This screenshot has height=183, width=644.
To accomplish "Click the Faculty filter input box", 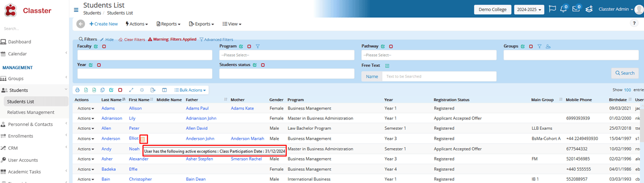I will click(x=145, y=55).
